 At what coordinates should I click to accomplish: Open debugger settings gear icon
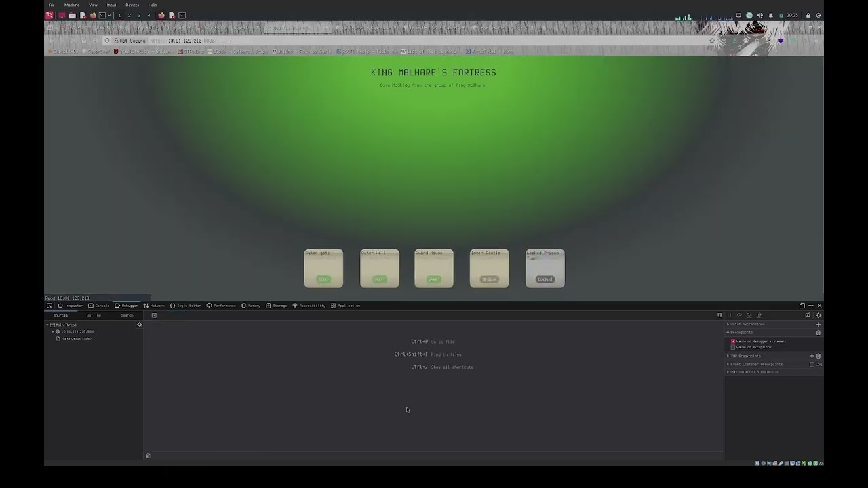[818, 315]
